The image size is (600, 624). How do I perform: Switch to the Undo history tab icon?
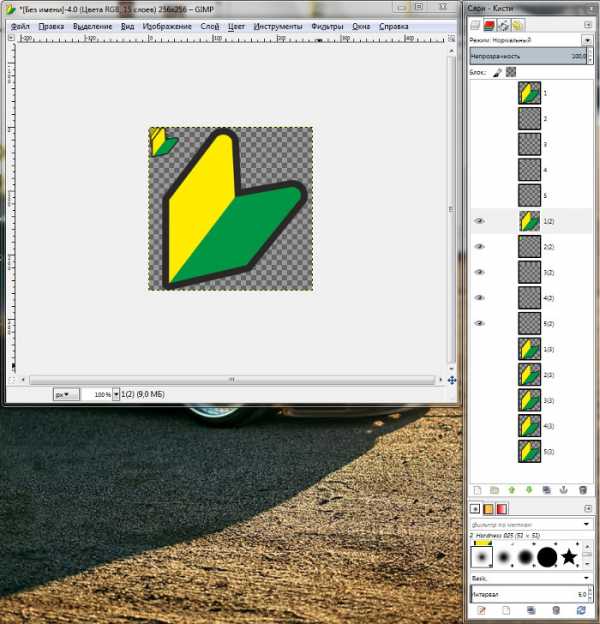point(517,25)
